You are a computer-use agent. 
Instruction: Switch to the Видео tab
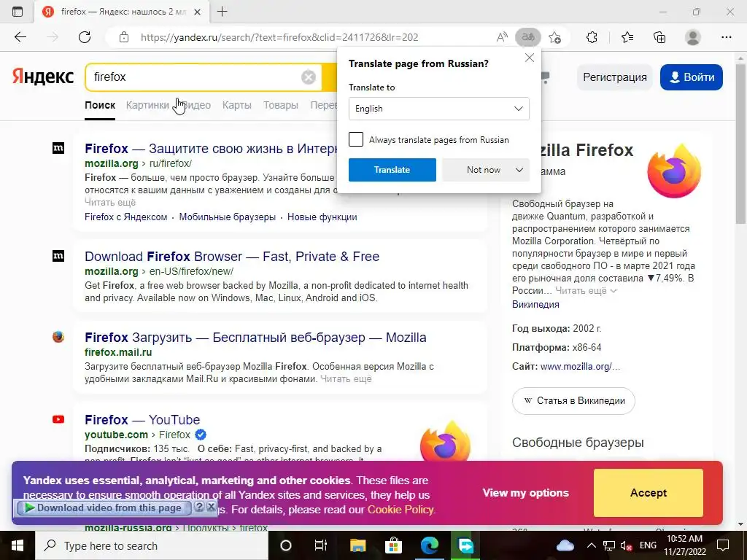(196, 105)
